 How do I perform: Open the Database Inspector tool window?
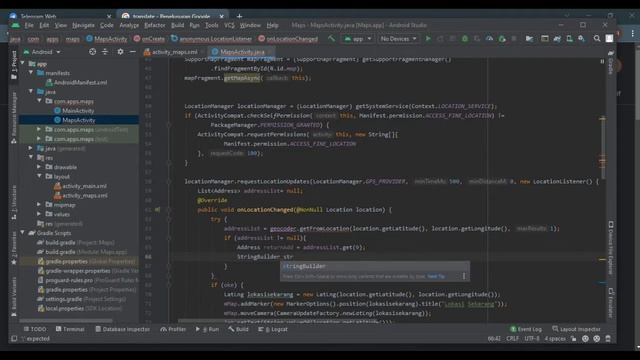pyautogui.click(x=123, y=329)
